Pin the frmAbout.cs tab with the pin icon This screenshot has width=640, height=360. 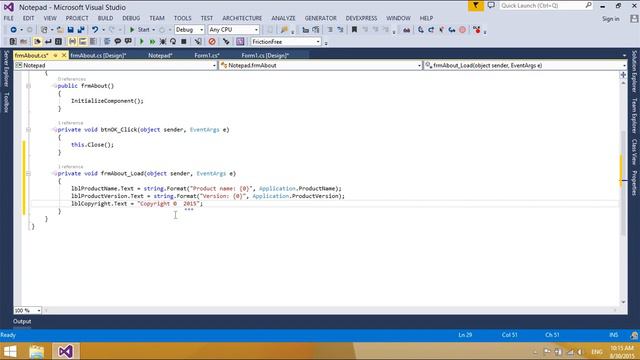tap(55, 55)
